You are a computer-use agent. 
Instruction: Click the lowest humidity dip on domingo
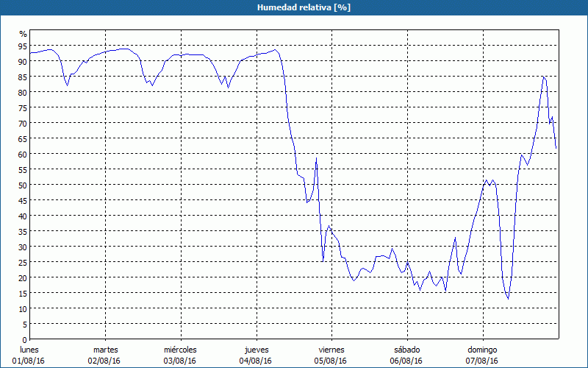click(x=507, y=298)
